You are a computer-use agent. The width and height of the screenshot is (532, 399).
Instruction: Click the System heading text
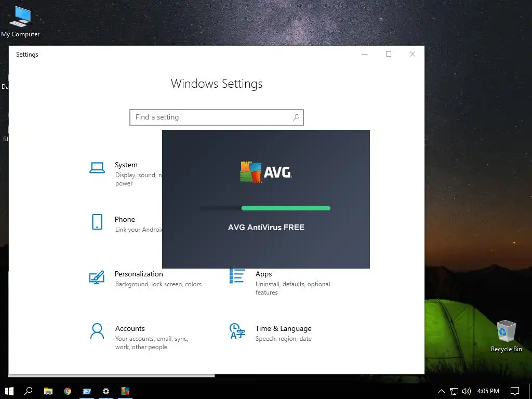[126, 165]
